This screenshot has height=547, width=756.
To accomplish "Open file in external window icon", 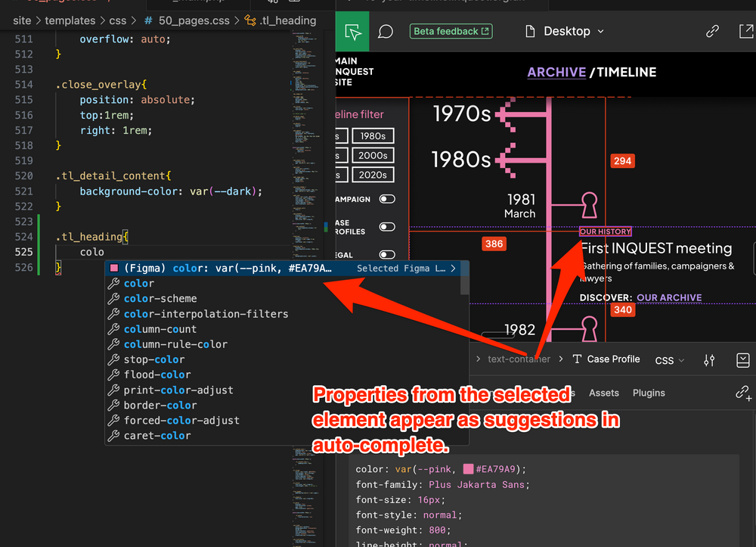I will (745, 32).
